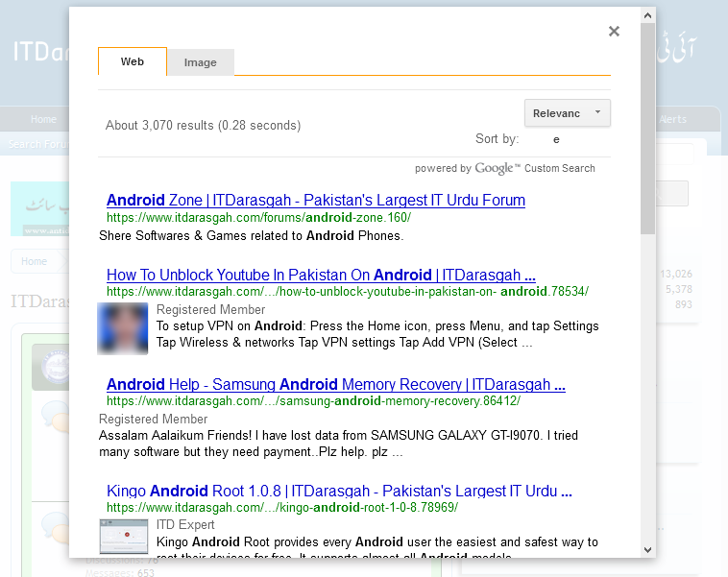
Task: Open How To Unblock Youtube In Pakistan result
Action: 321,275
